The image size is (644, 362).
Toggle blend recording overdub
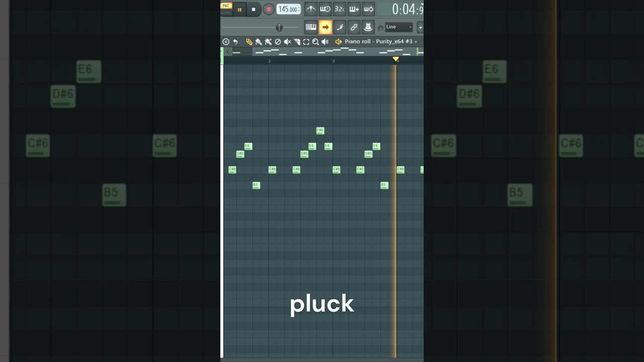[354, 9]
